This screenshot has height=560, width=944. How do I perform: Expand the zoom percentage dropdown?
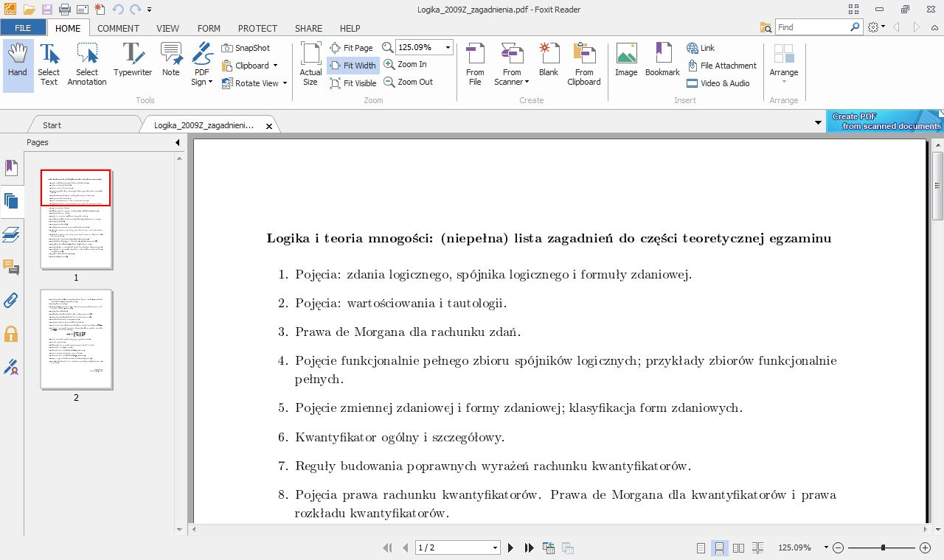click(447, 48)
